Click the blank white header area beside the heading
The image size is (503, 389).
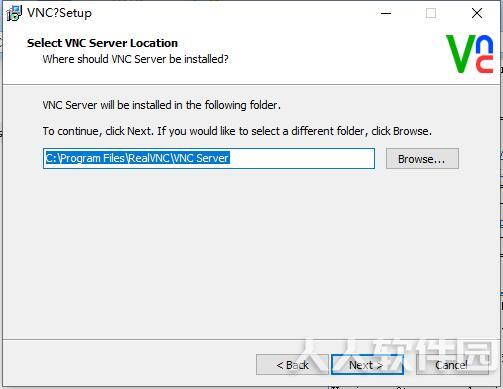317,50
